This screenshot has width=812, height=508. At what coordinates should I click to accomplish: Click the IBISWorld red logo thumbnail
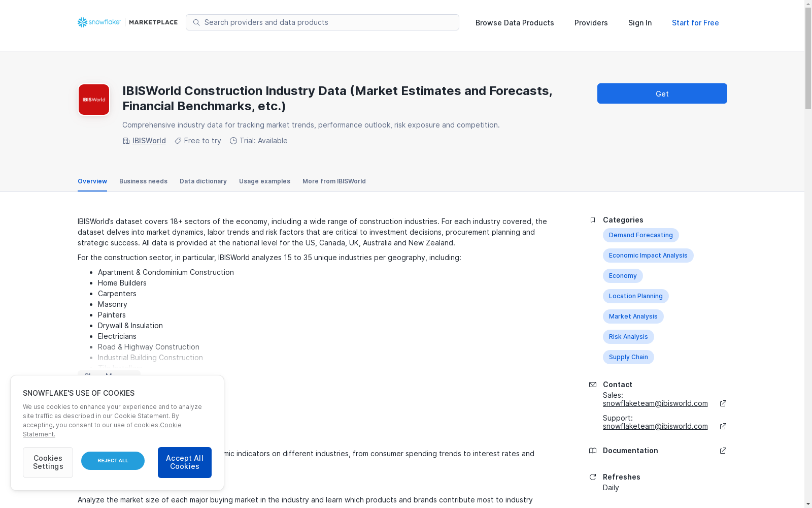tap(94, 100)
